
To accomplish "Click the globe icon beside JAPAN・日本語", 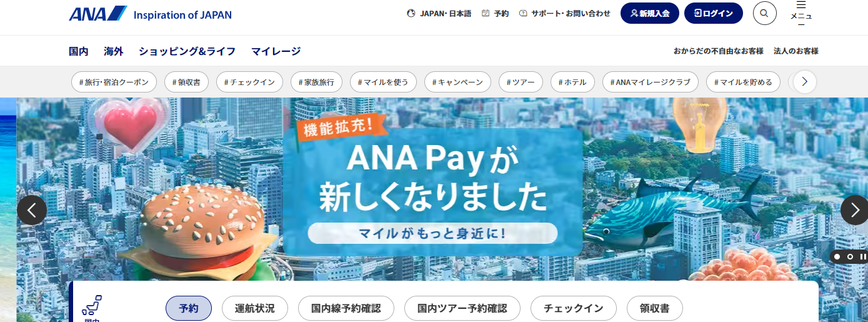I will point(411,13).
